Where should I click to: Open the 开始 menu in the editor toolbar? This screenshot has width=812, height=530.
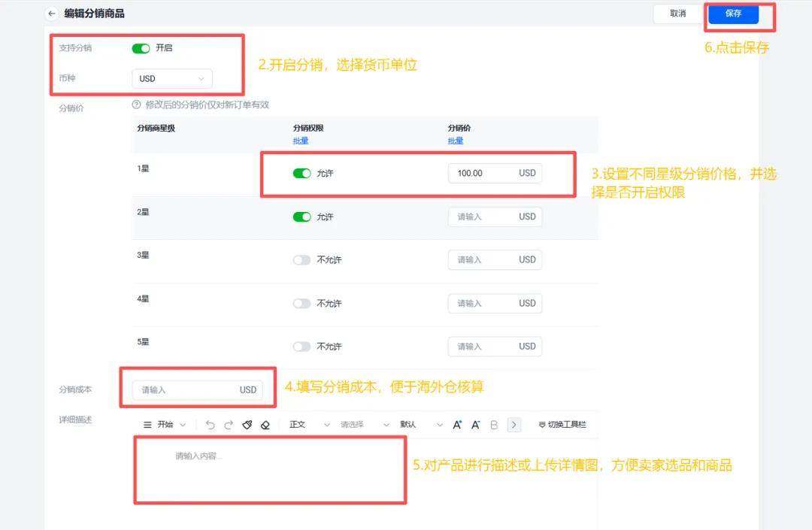(165, 425)
